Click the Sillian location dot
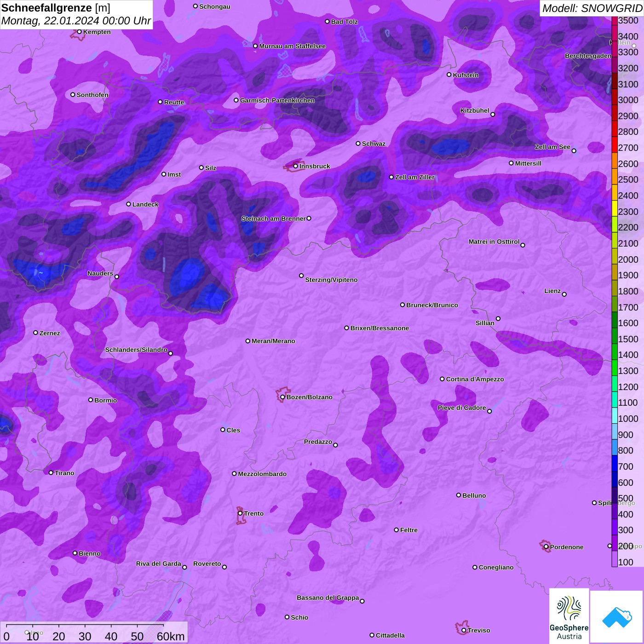This screenshot has height=644, width=644. pos(498,318)
